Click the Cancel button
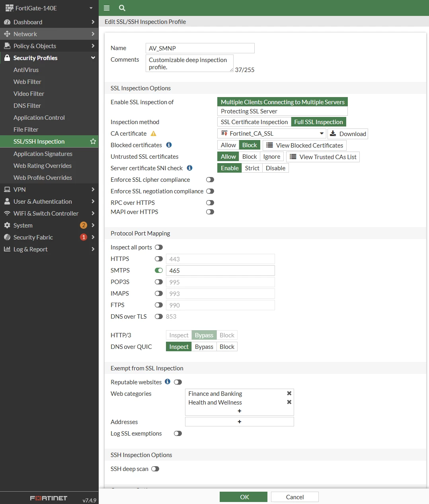This screenshot has width=429, height=504. 295,497
